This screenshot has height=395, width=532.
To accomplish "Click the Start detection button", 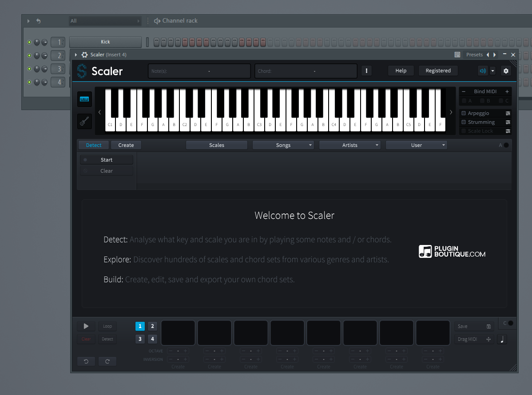I will [107, 160].
